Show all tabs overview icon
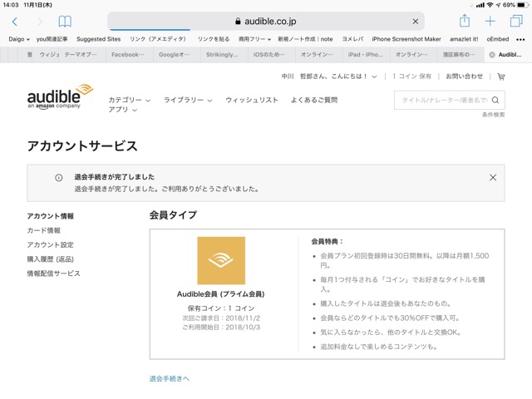The height and width of the screenshot is (399, 532). [x=516, y=22]
